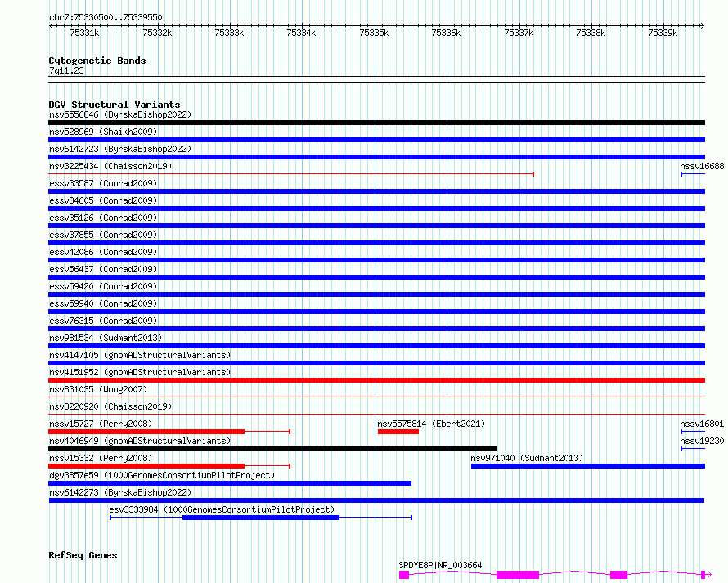This screenshot has height=583, width=728.
Task: Open the nsv6142723 (ByrskaBishop2022) variant
Action: coord(120,149)
